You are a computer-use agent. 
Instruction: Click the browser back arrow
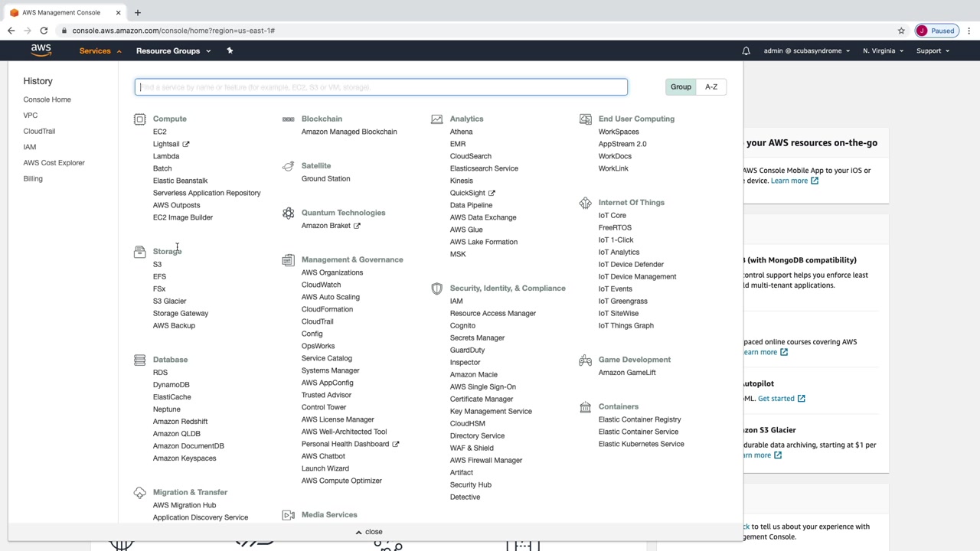[x=11, y=31]
